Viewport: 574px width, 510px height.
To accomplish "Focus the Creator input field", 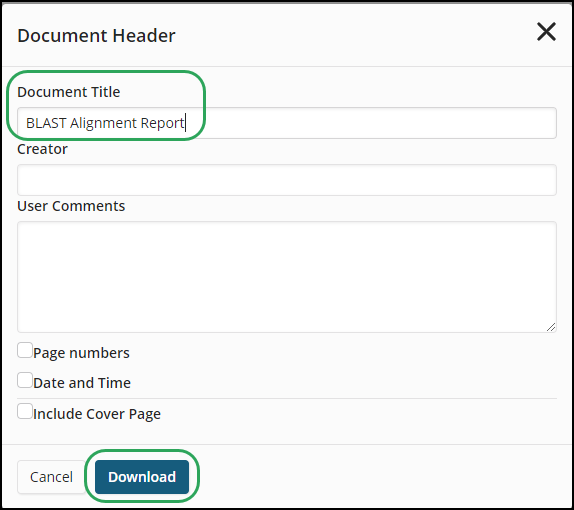I will click(x=287, y=180).
